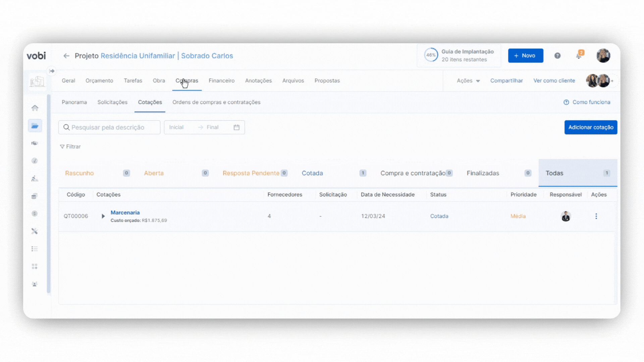
Task: Switch to the Financeiro tab
Action: click(x=221, y=81)
